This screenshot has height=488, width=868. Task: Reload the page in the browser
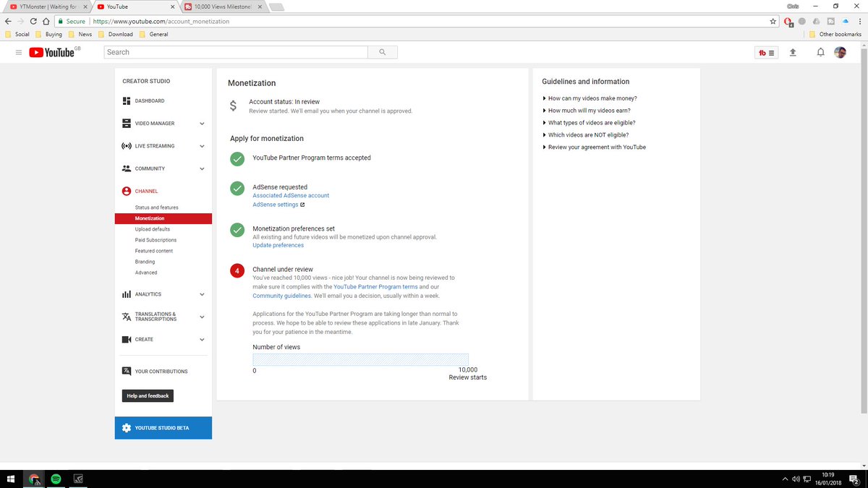click(x=33, y=22)
